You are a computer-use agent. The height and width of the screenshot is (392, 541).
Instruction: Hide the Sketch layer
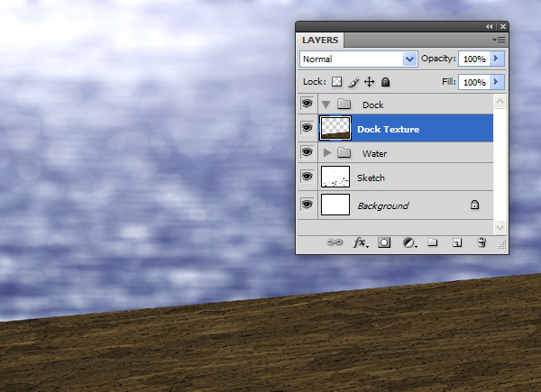[307, 177]
